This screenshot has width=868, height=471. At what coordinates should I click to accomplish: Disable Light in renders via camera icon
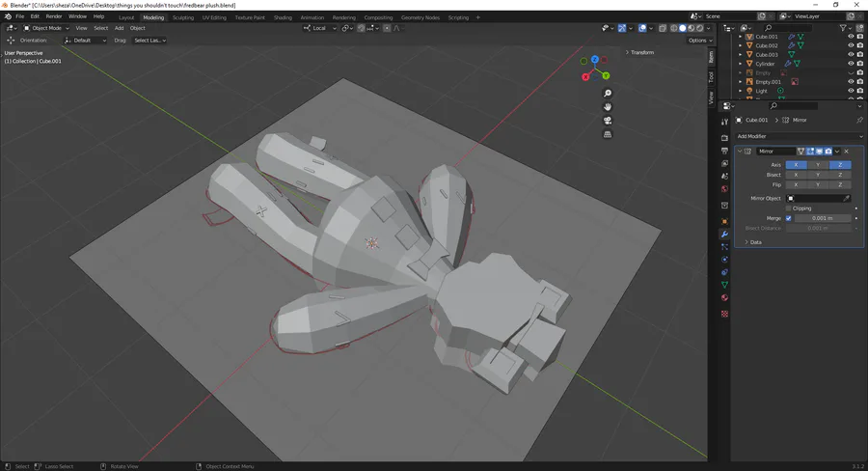[x=860, y=91]
